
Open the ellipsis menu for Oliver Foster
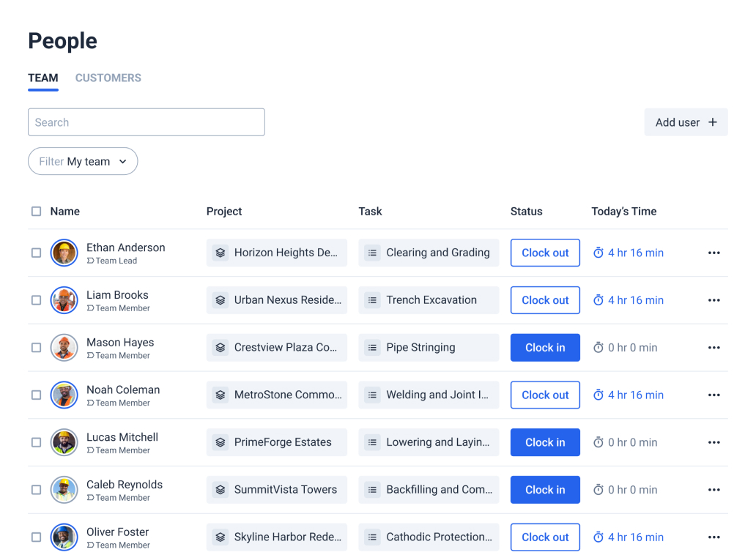tap(714, 537)
